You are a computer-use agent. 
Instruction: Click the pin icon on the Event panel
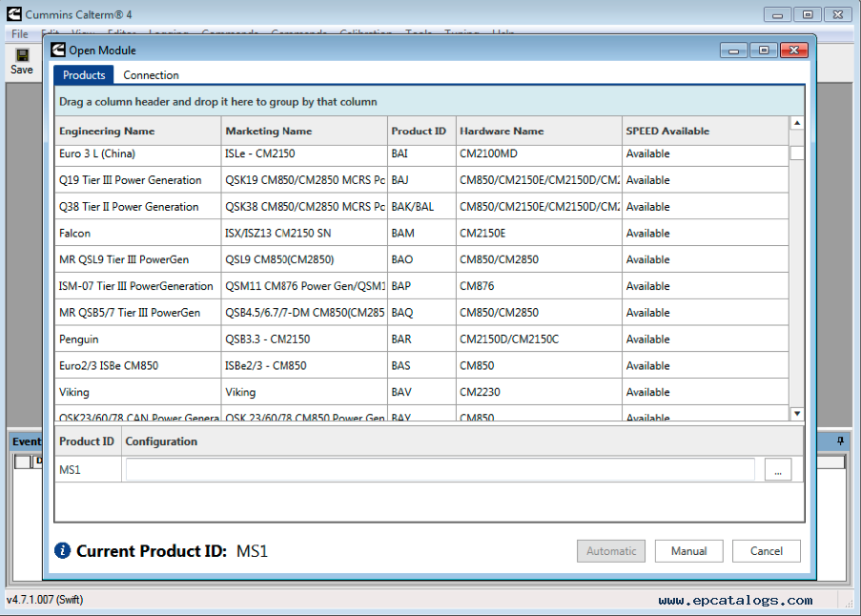pos(840,441)
